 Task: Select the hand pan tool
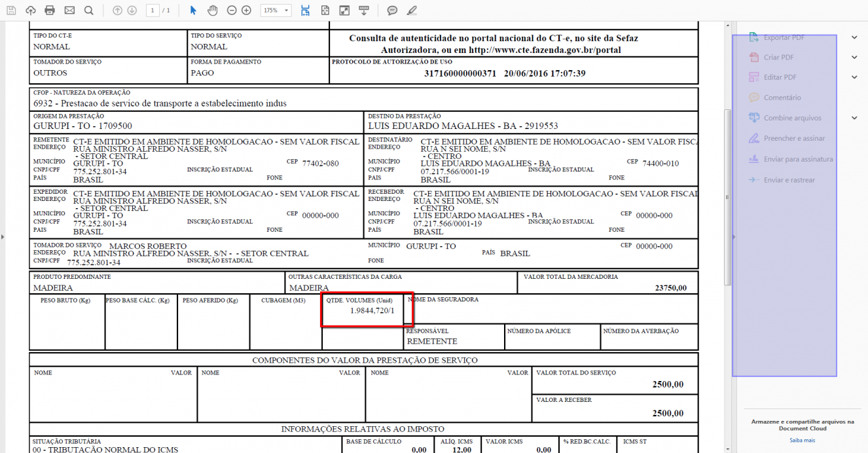[x=212, y=10]
